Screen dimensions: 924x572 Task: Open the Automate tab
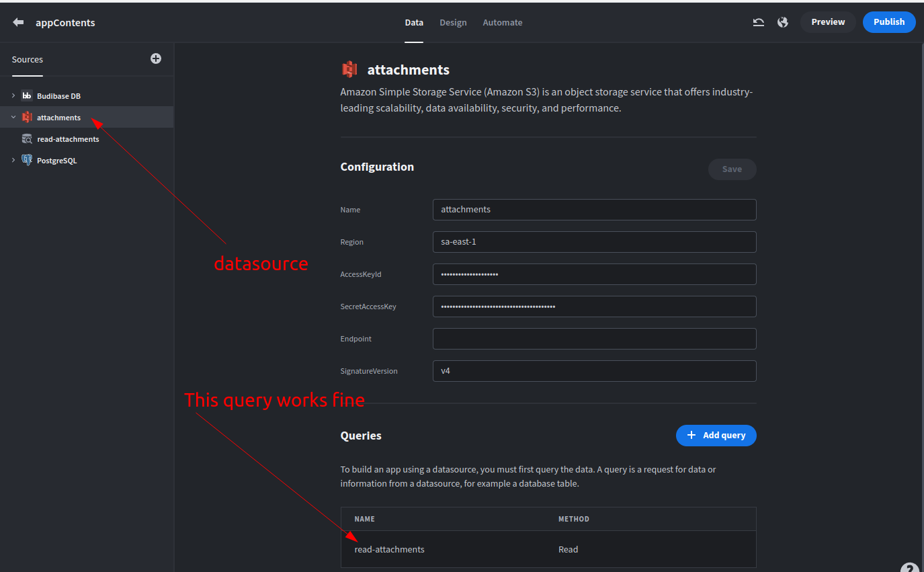502,22
